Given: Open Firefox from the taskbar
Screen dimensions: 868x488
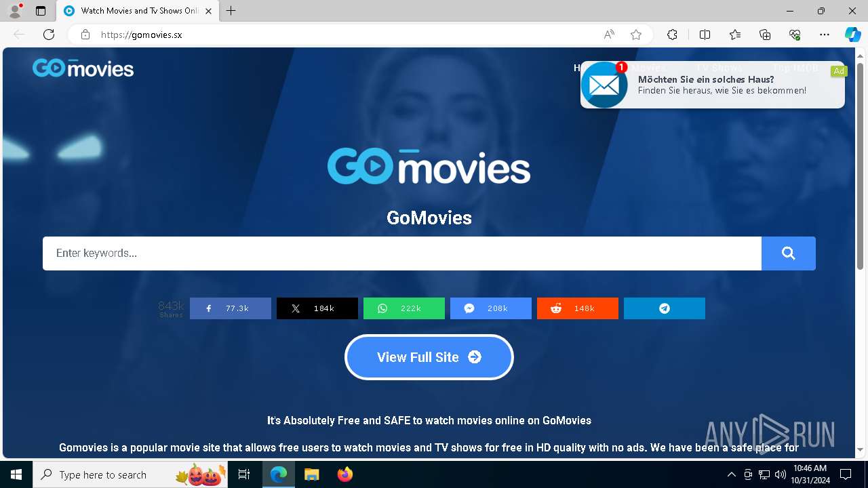Looking at the screenshot, I should tap(345, 474).
